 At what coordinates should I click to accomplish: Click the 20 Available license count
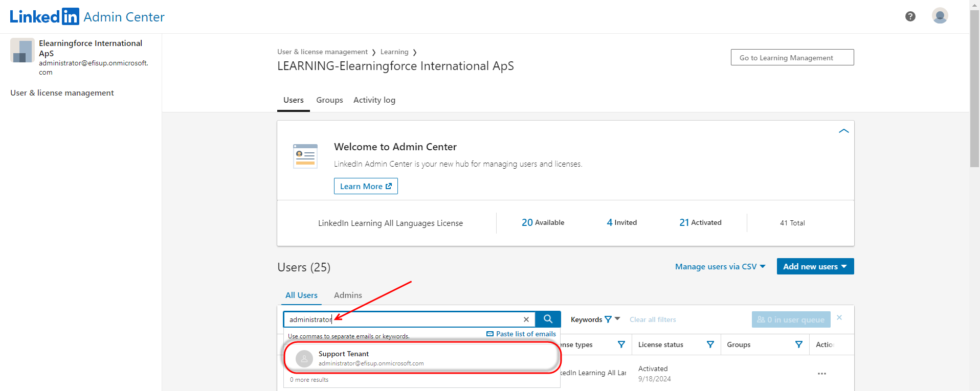(x=543, y=222)
